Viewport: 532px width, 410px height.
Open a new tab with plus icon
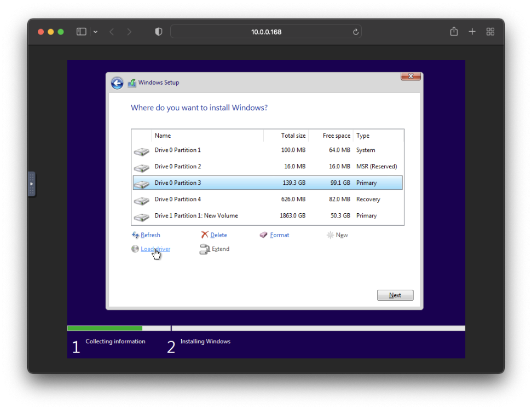(x=472, y=32)
